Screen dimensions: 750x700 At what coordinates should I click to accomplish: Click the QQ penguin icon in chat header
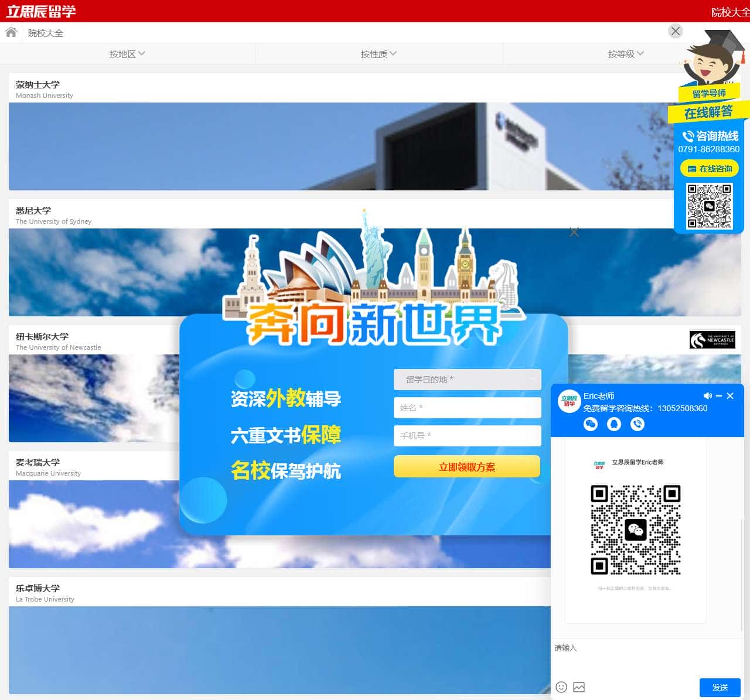point(613,424)
